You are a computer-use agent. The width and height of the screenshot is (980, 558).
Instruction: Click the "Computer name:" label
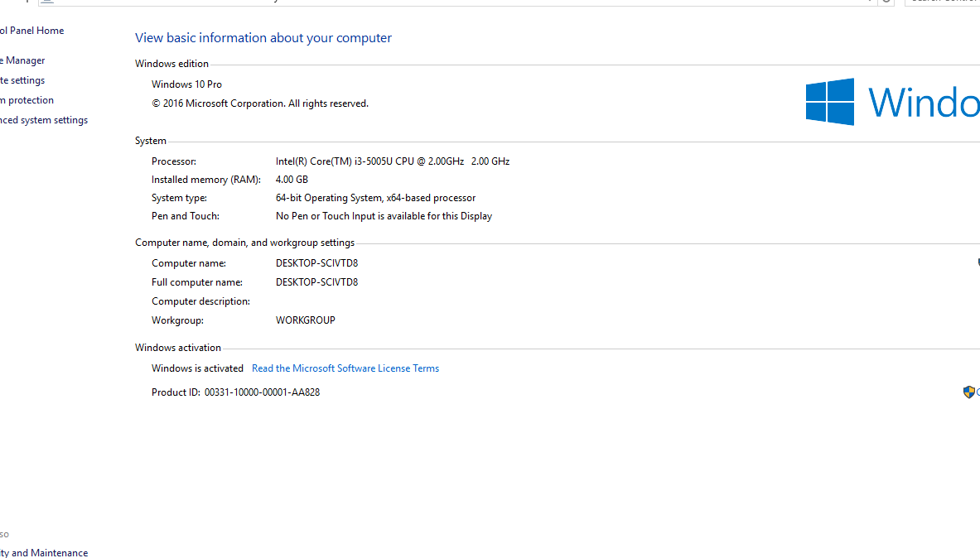(x=189, y=264)
